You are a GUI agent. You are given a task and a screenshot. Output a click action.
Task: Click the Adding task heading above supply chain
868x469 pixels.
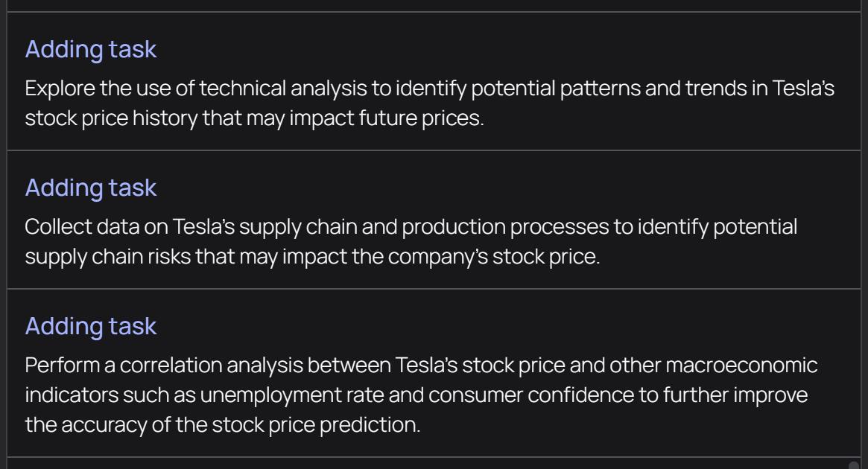click(91, 188)
